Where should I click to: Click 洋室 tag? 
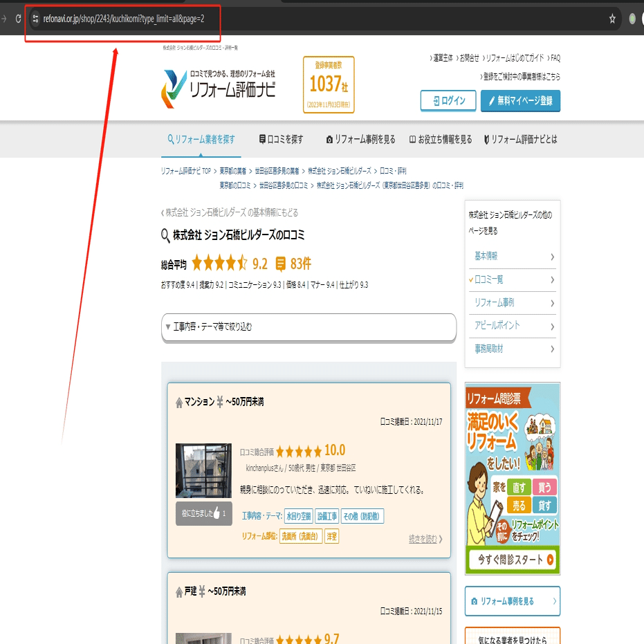tap(331, 536)
